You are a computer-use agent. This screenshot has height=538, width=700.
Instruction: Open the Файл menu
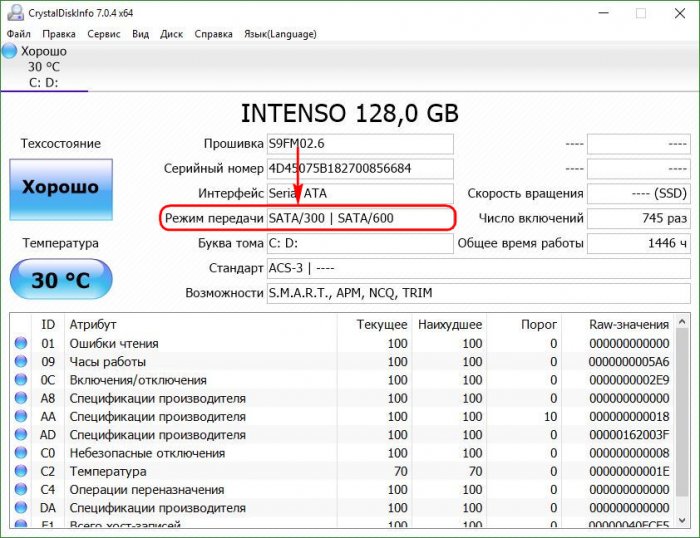(18, 34)
